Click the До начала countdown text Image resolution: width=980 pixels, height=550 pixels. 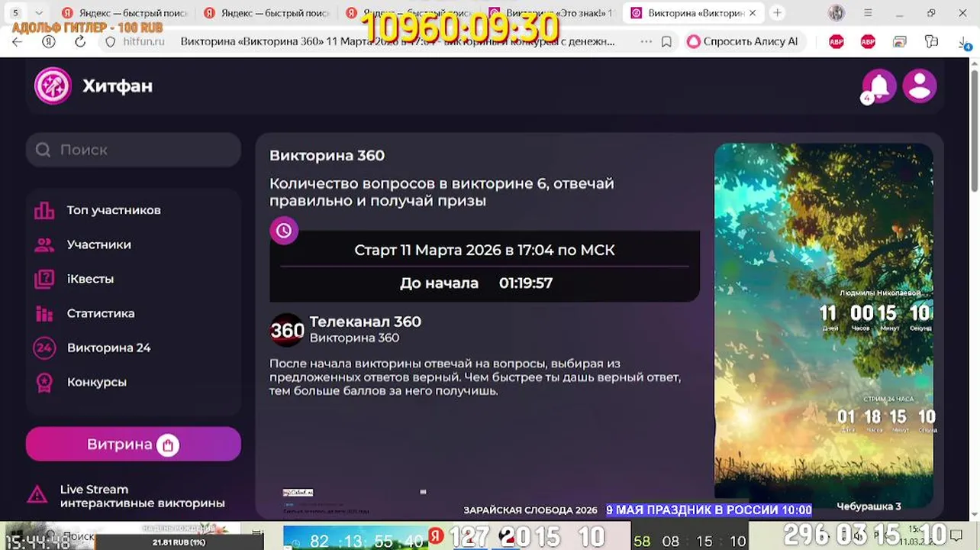(x=476, y=283)
